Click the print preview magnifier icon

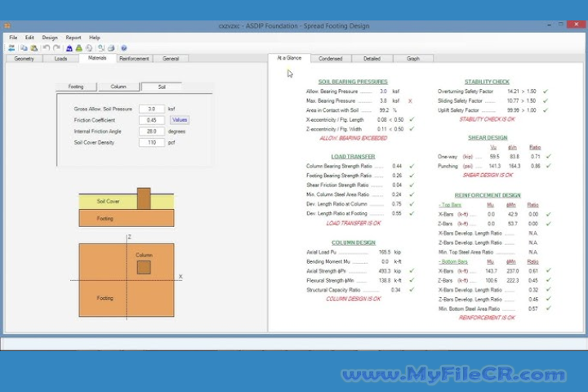[x=101, y=48]
